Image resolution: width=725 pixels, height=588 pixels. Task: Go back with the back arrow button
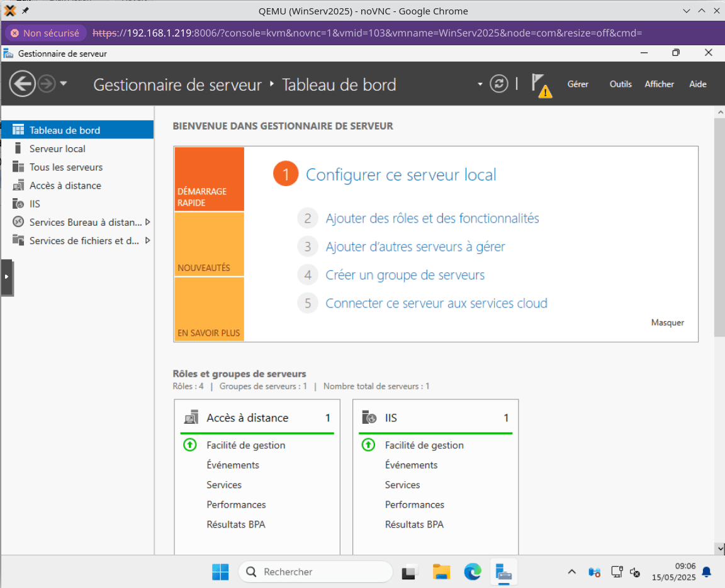tap(22, 84)
